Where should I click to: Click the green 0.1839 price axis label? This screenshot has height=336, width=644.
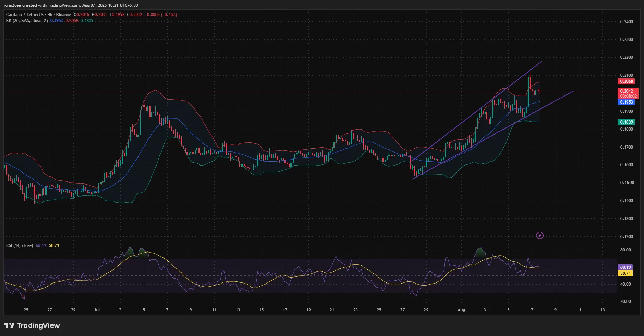click(x=626, y=122)
